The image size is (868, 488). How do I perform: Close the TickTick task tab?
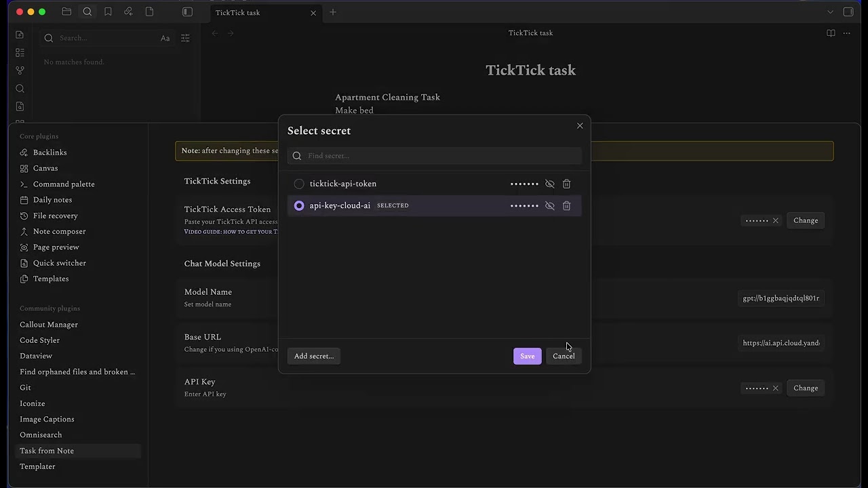pos(313,13)
